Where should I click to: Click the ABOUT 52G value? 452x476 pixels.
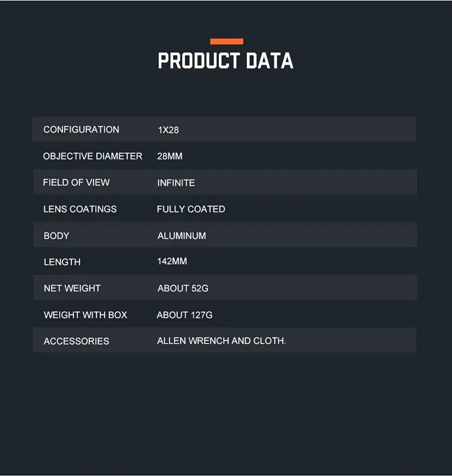coord(183,289)
